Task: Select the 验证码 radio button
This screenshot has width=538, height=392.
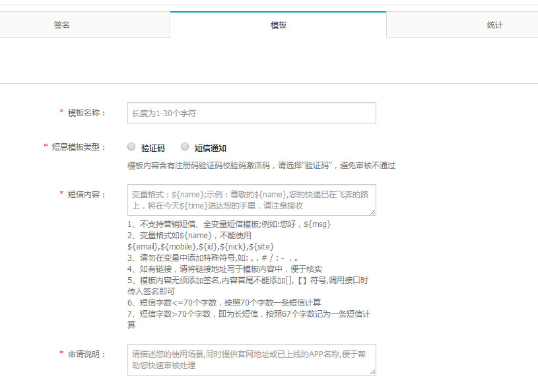Action: tap(131, 147)
